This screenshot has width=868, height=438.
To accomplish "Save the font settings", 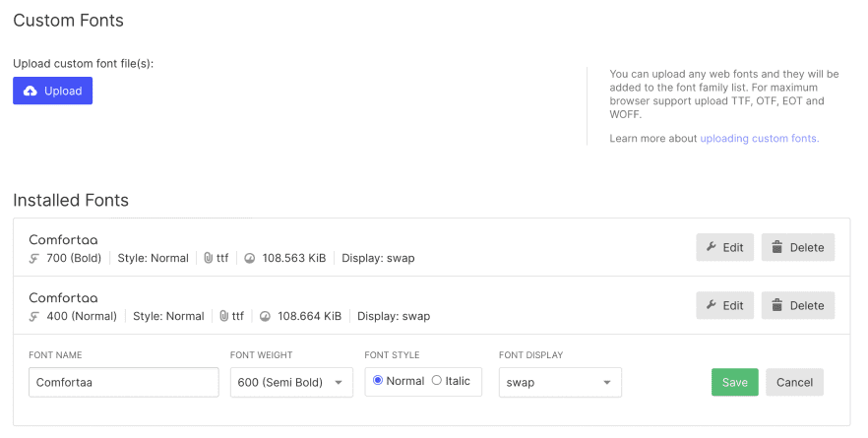I will [x=734, y=382].
